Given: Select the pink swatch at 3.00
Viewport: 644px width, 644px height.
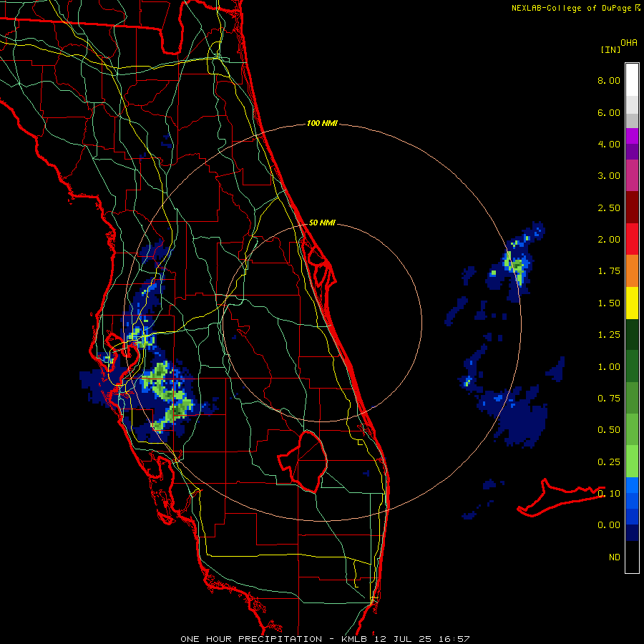Looking at the screenshot, I should (x=632, y=176).
